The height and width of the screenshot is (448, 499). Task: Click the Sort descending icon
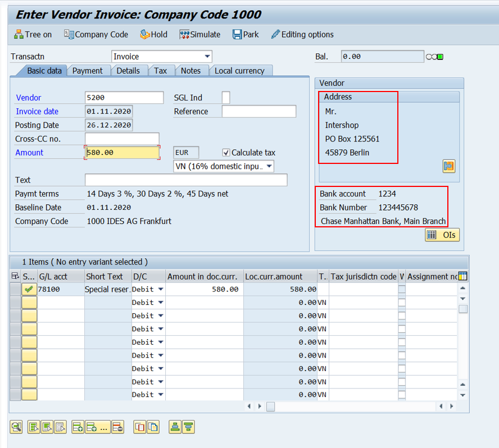[x=188, y=427]
